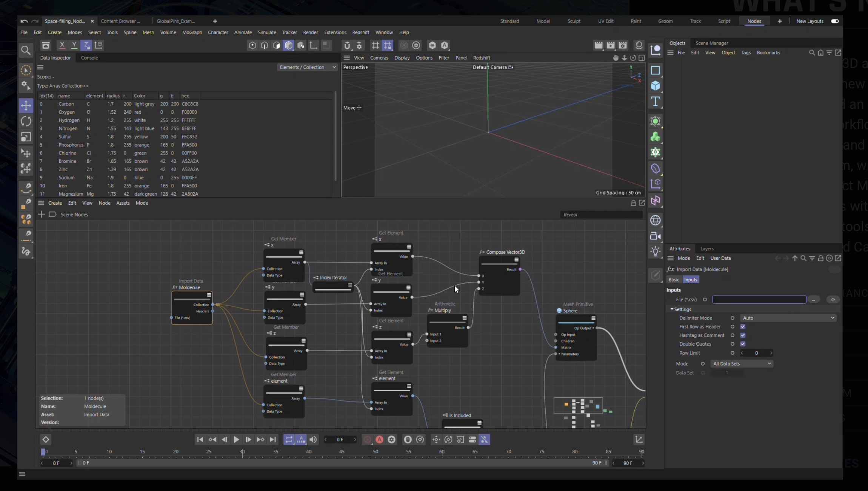Click the Cube primitive icon

[x=655, y=86]
